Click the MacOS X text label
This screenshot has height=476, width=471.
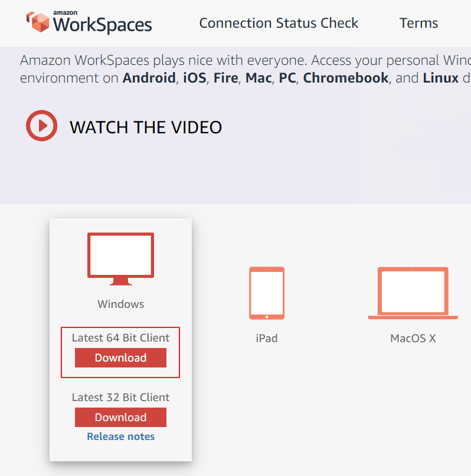point(413,338)
